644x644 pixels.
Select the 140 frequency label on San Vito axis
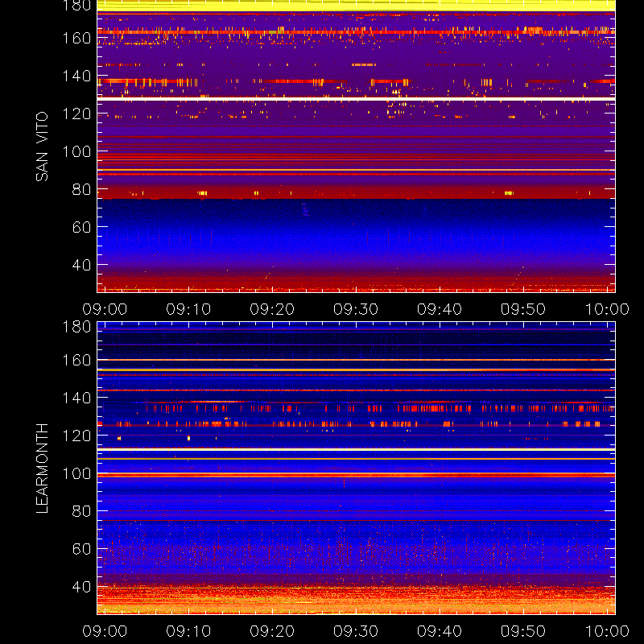(x=76, y=76)
